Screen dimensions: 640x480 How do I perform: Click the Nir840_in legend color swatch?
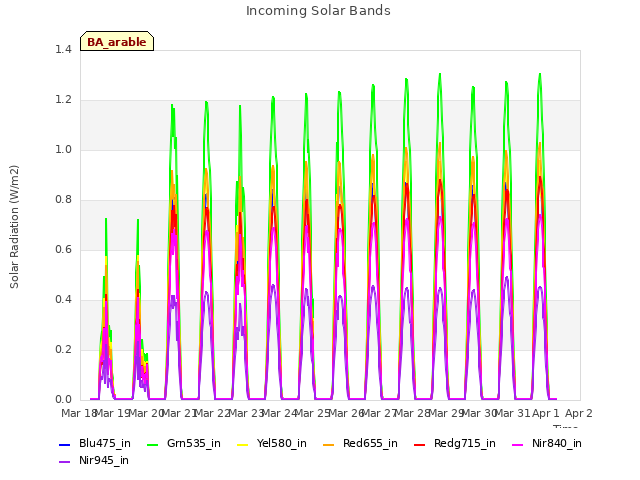pos(518,444)
